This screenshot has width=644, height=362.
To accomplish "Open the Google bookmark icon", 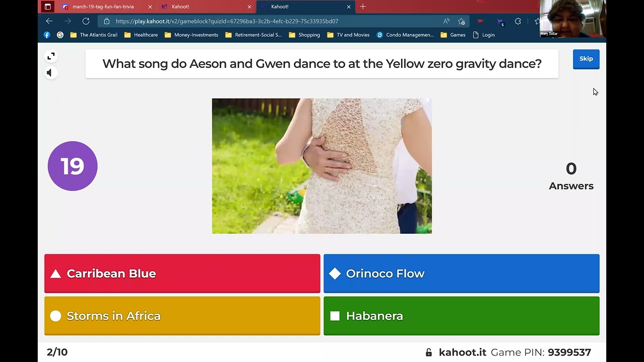I will (x=60, y=35).
